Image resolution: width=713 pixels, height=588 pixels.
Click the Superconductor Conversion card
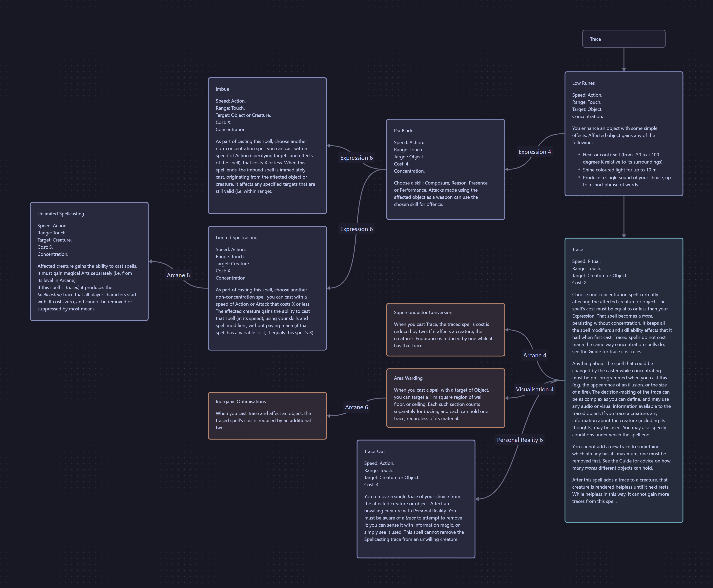(445, 330)
